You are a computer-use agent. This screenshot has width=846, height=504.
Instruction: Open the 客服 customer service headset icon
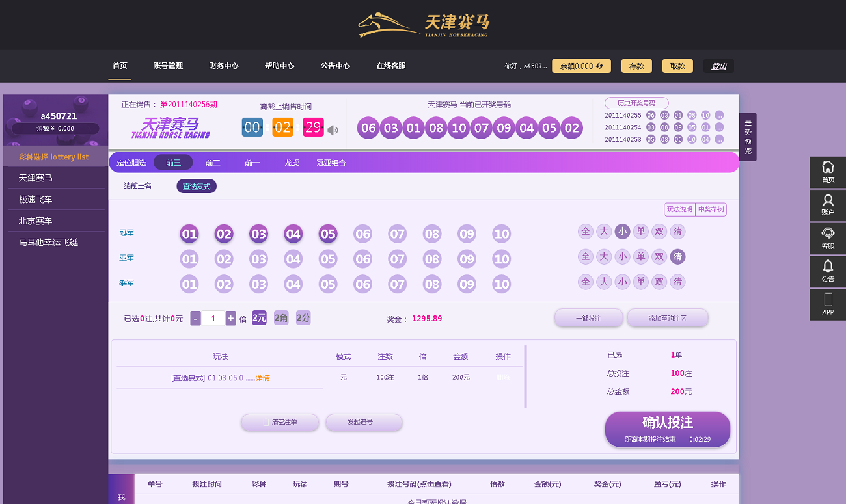click(x=828, y=239)
